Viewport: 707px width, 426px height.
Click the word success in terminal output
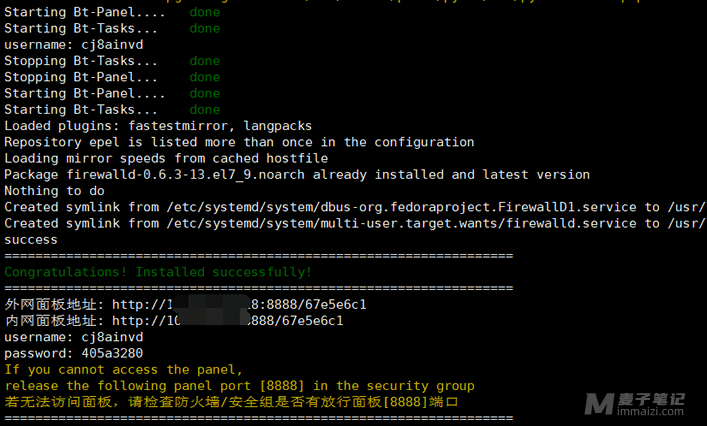pos(31,240)
